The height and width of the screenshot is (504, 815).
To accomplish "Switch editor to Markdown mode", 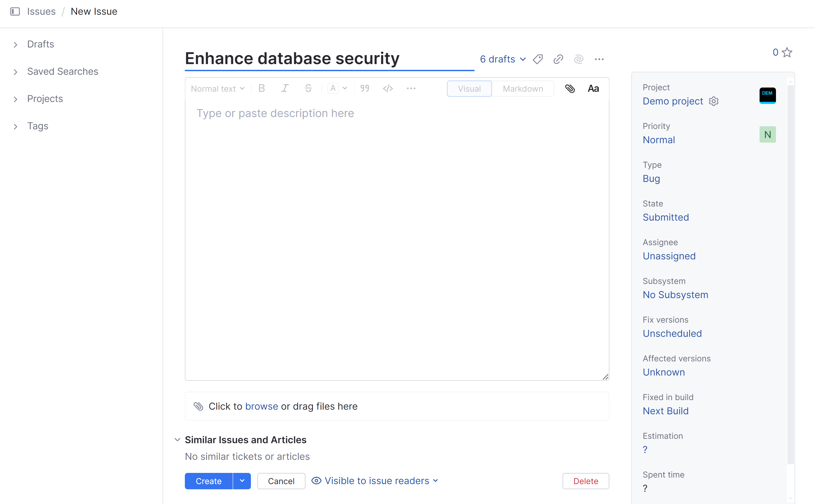I will tap(523, 89).
